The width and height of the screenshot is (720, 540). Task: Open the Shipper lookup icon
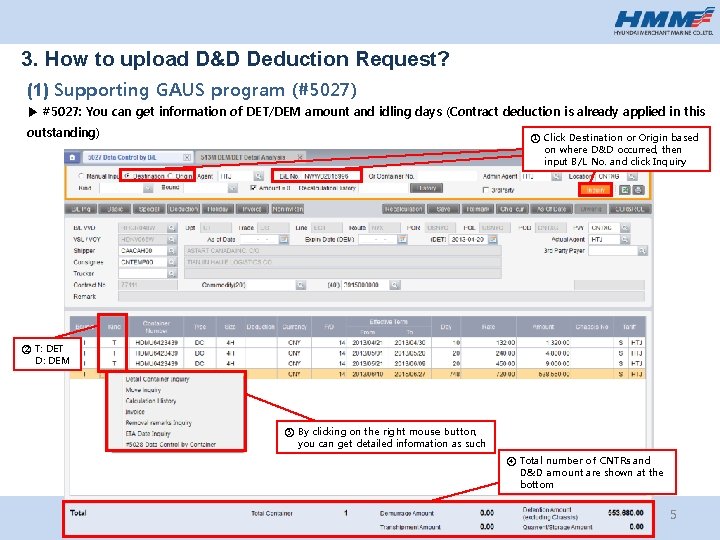click(172, 251)
